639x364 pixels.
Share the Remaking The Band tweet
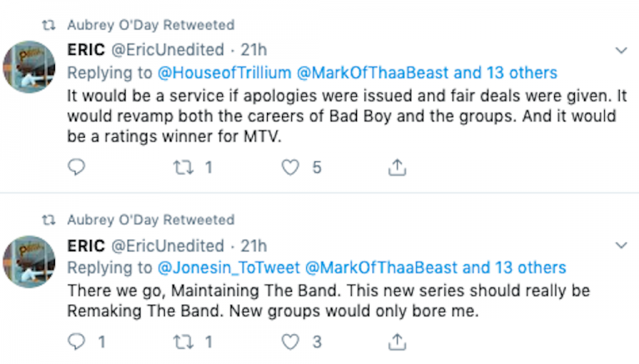coord(397,341)
